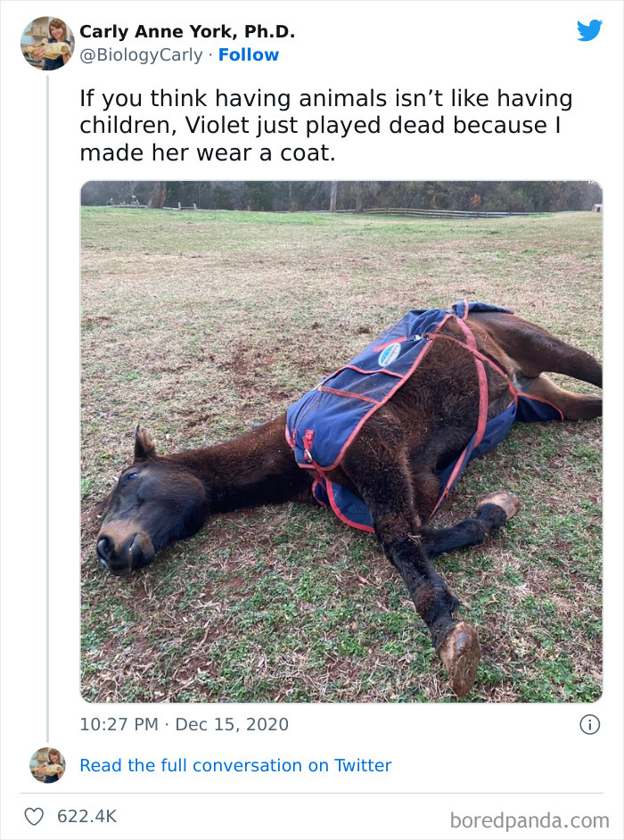Follow the BiologyCarly account
Screen dimensions: 624x840
point(249,54)
